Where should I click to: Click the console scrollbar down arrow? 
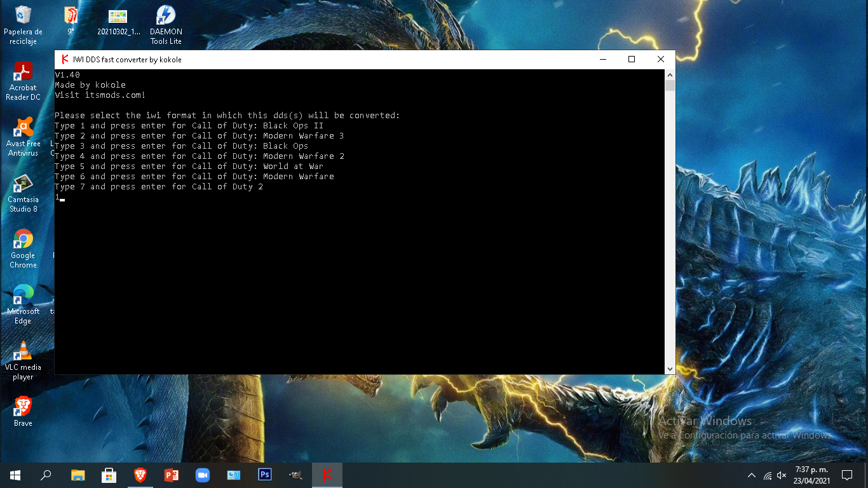pos(670,369)
